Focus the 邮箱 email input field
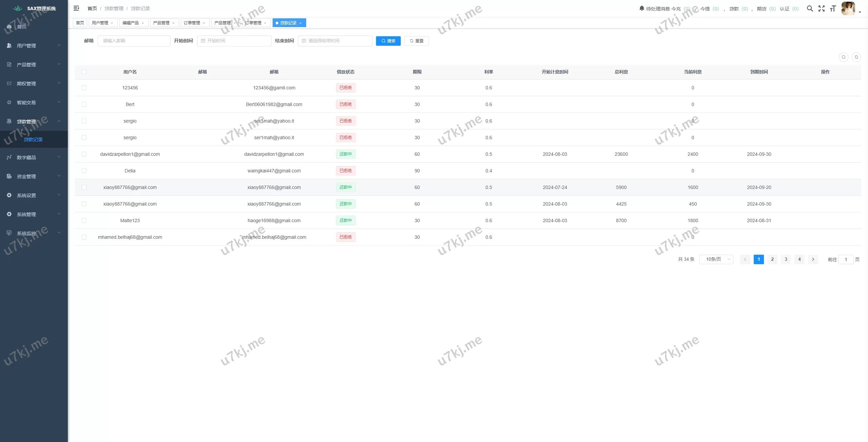This screenshot has height=442, width=868. coord(134,41)
